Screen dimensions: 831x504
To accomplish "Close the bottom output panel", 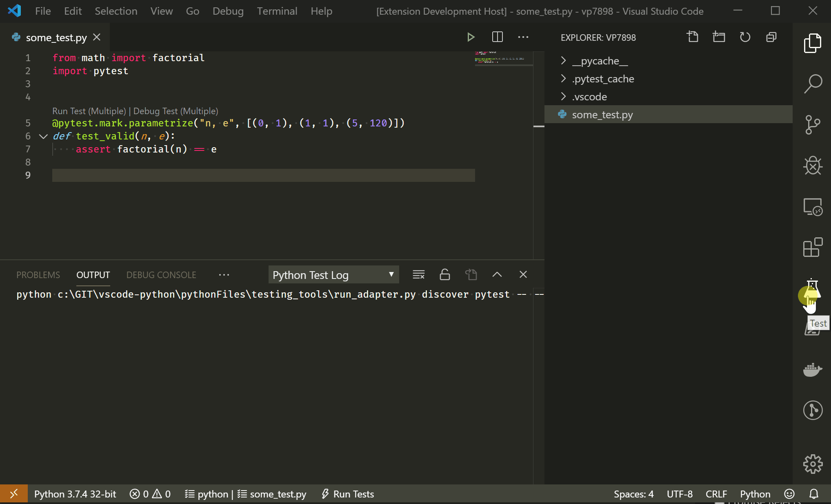I will point(523,274).
